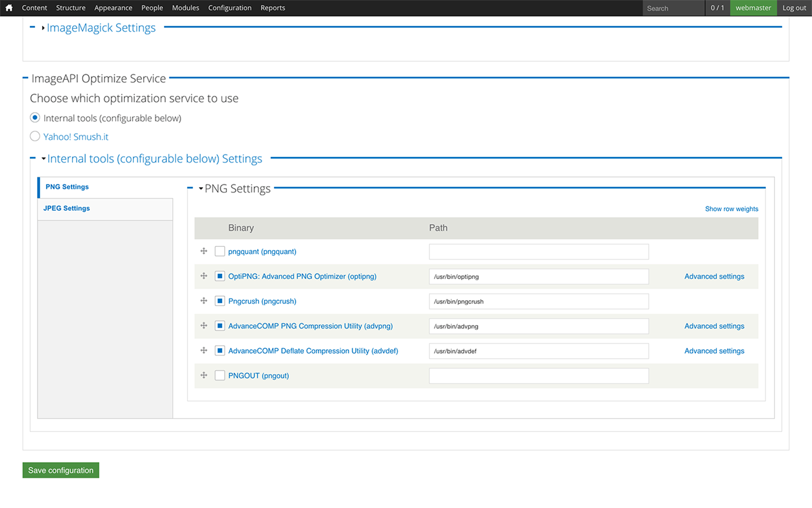The height and width of the screenshot is (508, 812).
Task: Click the OptiPNG Advanced PNG Optimizer label
Action: (x=302, y=276)
